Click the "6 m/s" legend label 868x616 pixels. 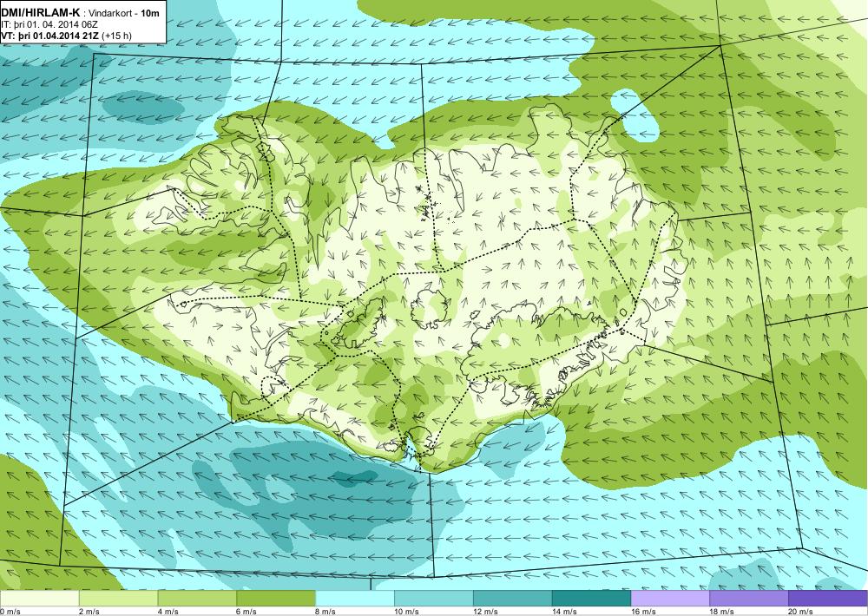click(247, 612)
